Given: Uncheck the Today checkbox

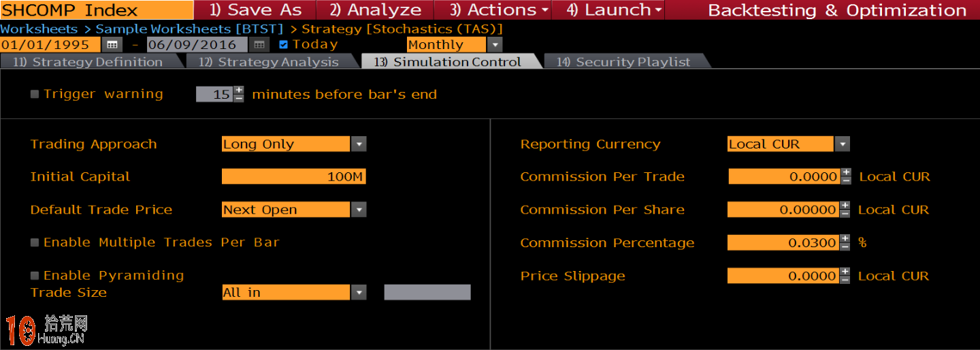Looking at the screenshot, I should (x=284, y=45).
